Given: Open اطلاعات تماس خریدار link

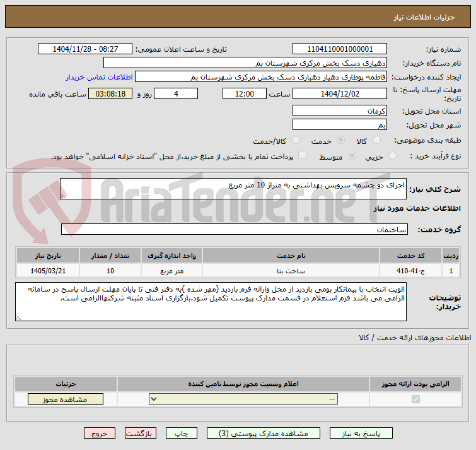Looking at the screenshot, I should tap(99, 77).
